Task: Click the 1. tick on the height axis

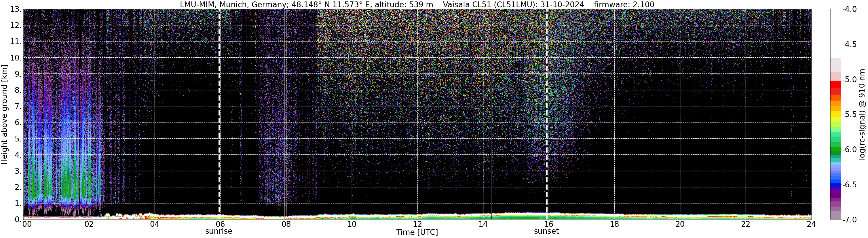Action: coord(18,203)
